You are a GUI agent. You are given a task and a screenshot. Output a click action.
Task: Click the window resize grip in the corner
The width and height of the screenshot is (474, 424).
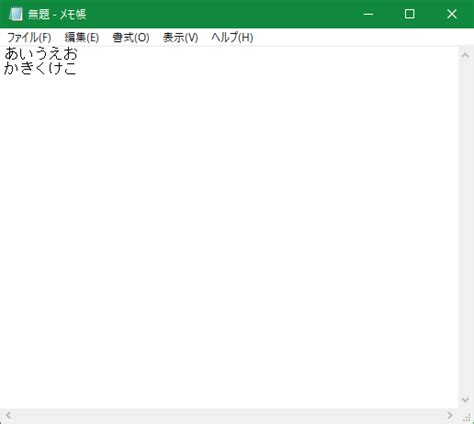467,417
